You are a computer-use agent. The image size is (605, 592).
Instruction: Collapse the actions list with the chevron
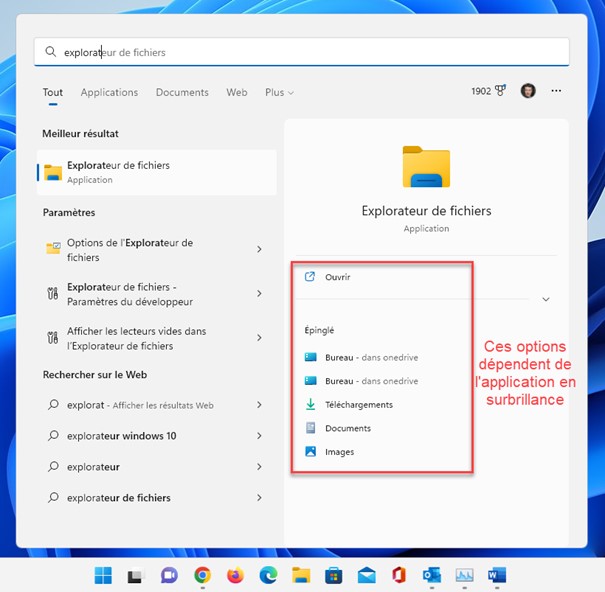point(546,299)
